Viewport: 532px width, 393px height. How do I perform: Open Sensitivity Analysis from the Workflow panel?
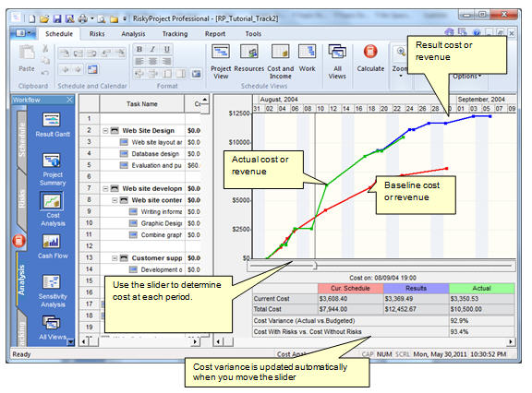point(53,291)
